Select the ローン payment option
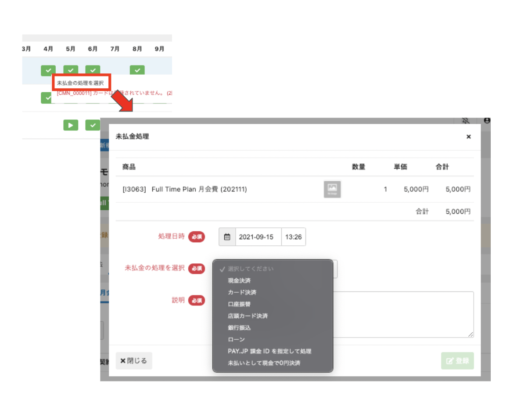Screen dimensions: 532x417 pyautogui.click(x=236, y=340)
